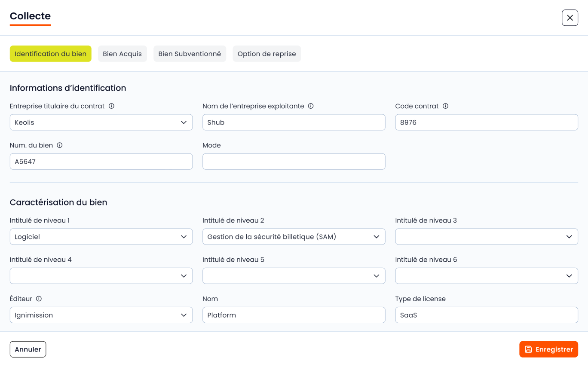This screenshot has height=367, width=588.
Task: Open Intitulé de niveau 2 dropdown
Action: [x=294, y=237]
